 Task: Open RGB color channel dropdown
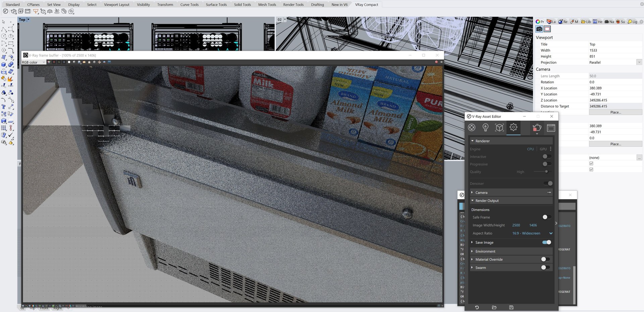(34, 62)
